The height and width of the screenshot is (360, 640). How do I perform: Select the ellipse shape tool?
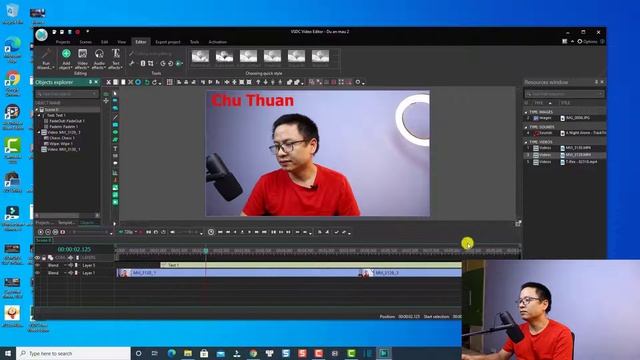pyautogui.click(x=115, y=132)
